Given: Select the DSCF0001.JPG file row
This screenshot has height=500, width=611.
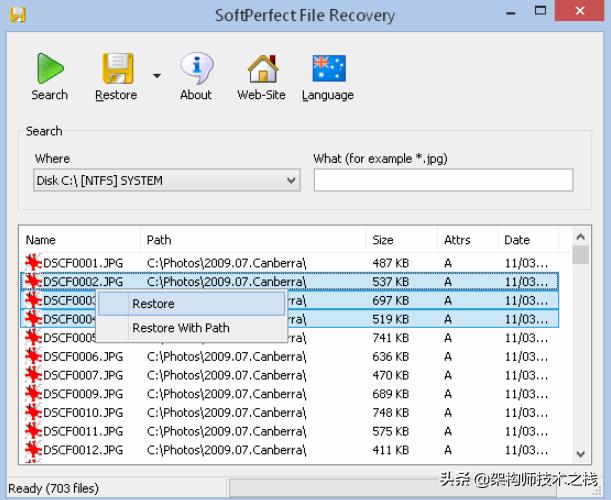Looking at the screenshot, I should tap(290, 263).
